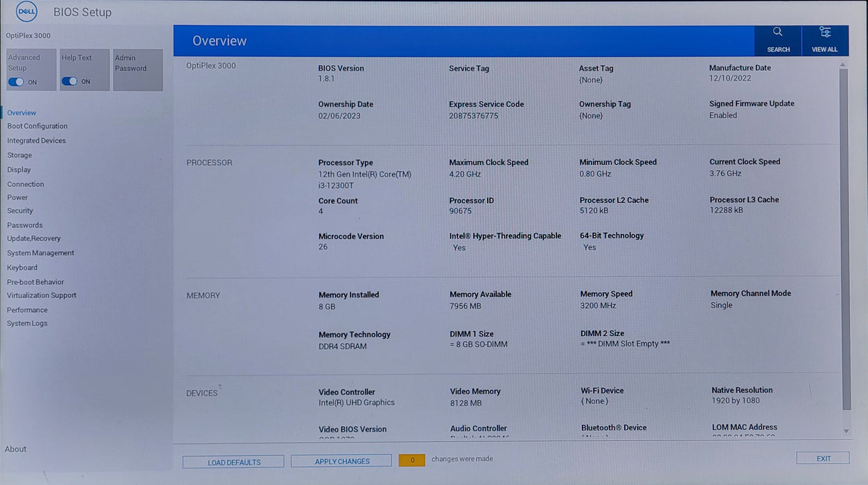Click the vertical scrollbar thumb

(x=844, y=239)
